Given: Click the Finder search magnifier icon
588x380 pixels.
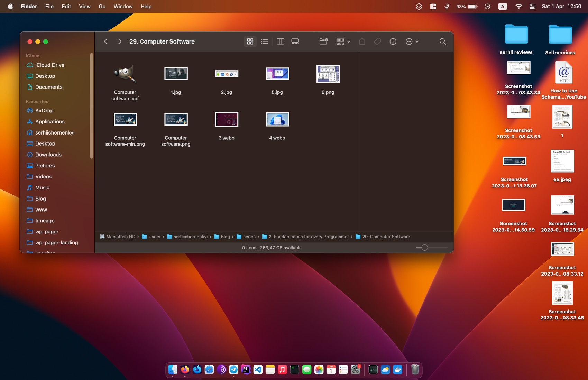Looking at the screenshot, I should [442, 41].
